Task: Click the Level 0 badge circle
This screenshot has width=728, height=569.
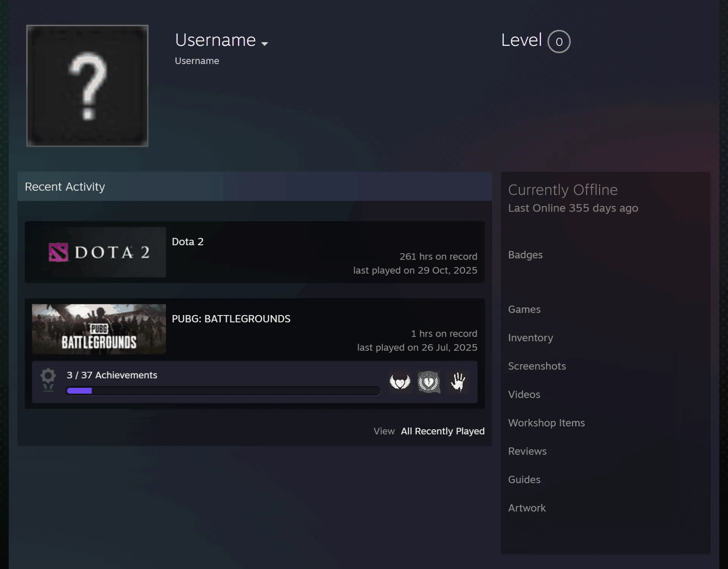Action: tap(559, 41)
